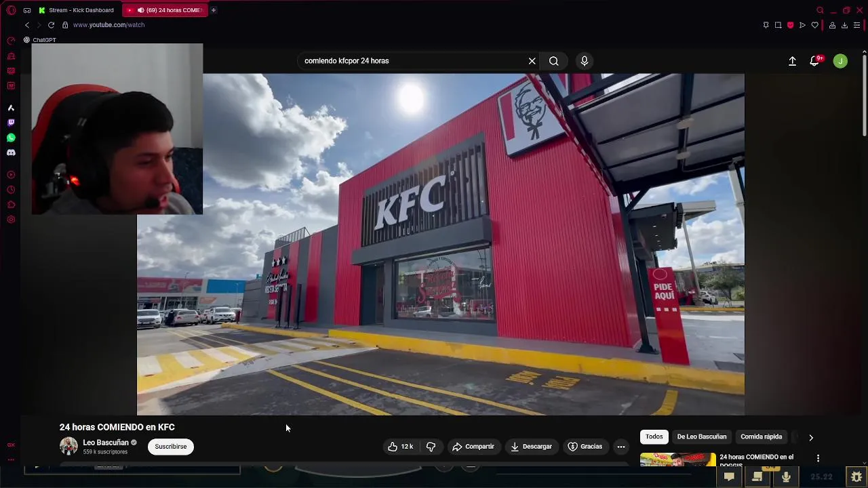Open the 24 horas COMIENDO DOGGIS thumbnail
Viewport: 868px width, 488px height.
(678, 460)
